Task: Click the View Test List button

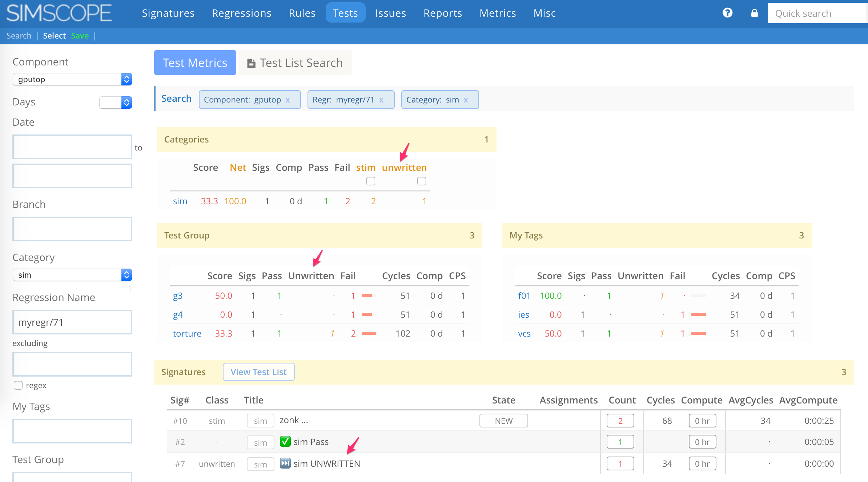Action: point(258,372)
